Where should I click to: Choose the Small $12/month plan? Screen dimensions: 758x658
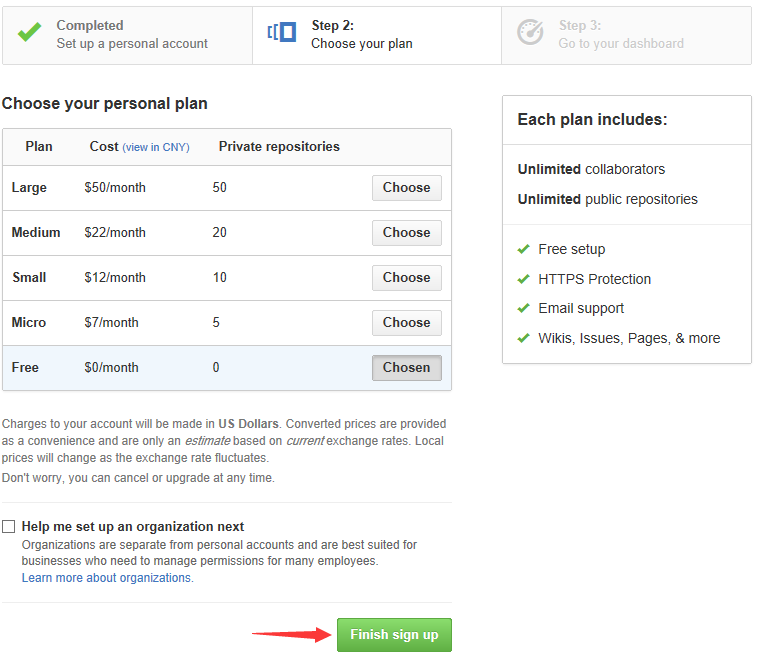[407, 278]
